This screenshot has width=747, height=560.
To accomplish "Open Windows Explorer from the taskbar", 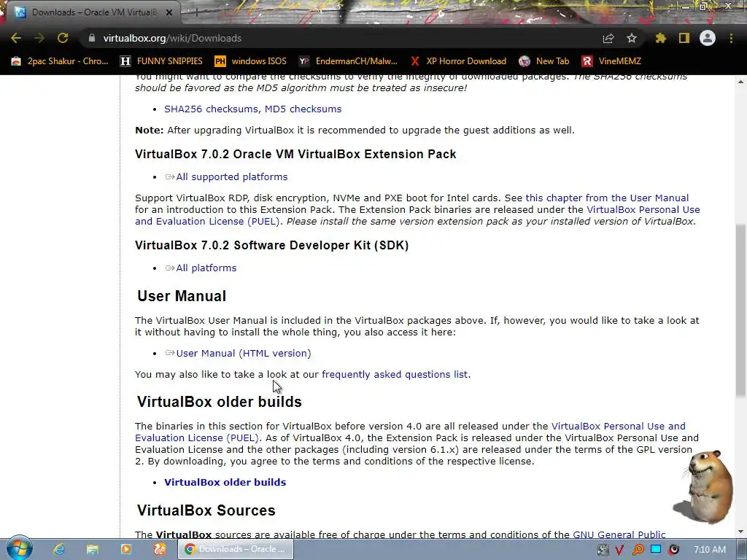I will coord(93,549).
